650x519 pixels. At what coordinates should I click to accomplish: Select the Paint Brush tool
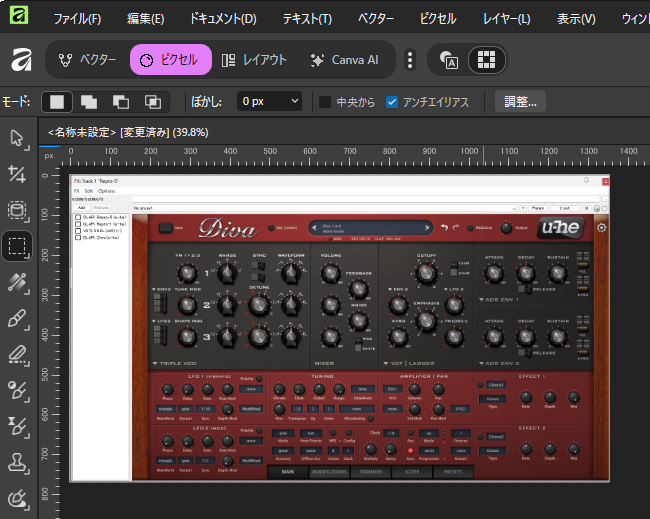(x=17, y=317)
